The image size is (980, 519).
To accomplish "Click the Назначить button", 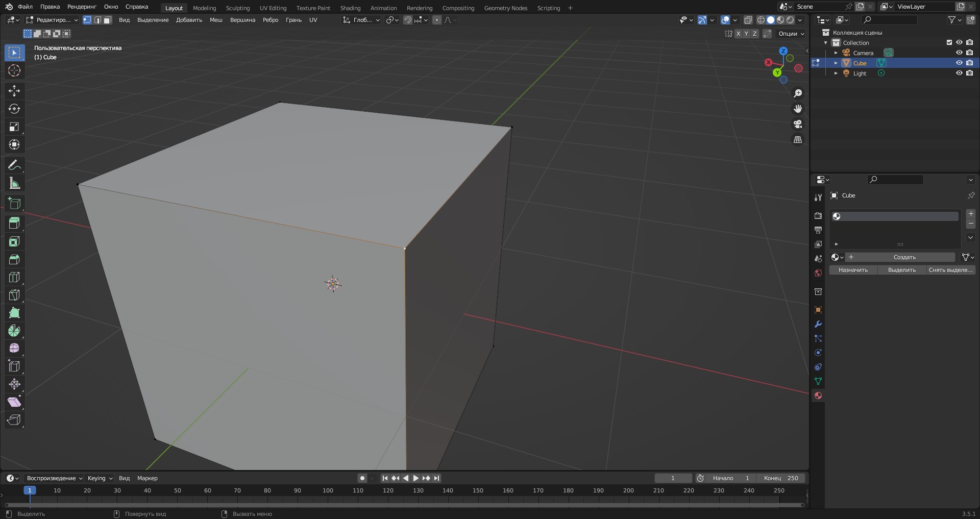I will point(853,270).
